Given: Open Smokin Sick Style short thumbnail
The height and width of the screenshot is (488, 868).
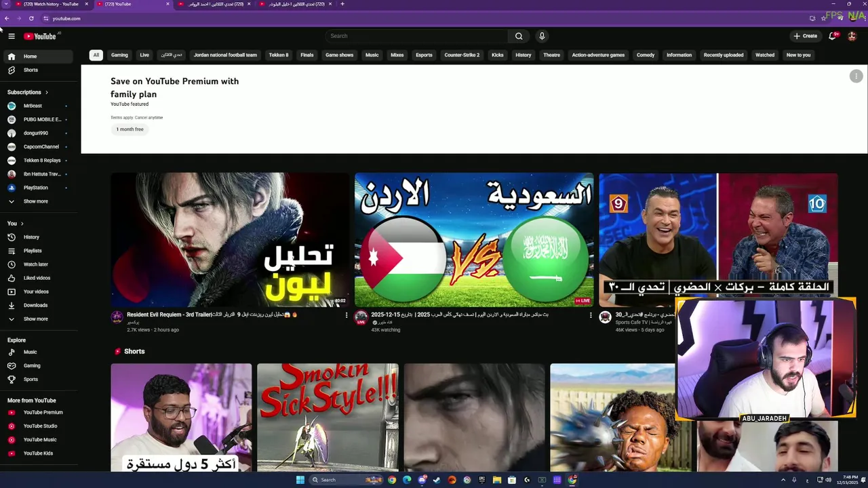Looking at the screenshot, I should 328,418.
